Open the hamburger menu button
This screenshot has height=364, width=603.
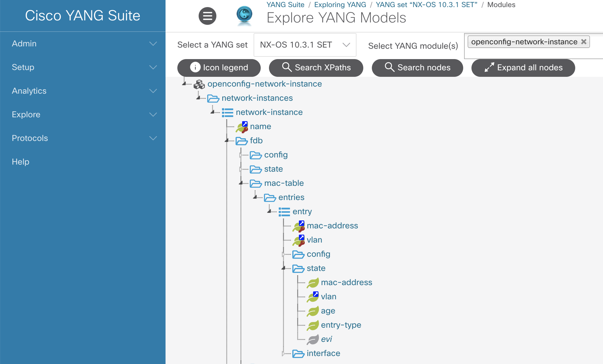coord(207,16)
